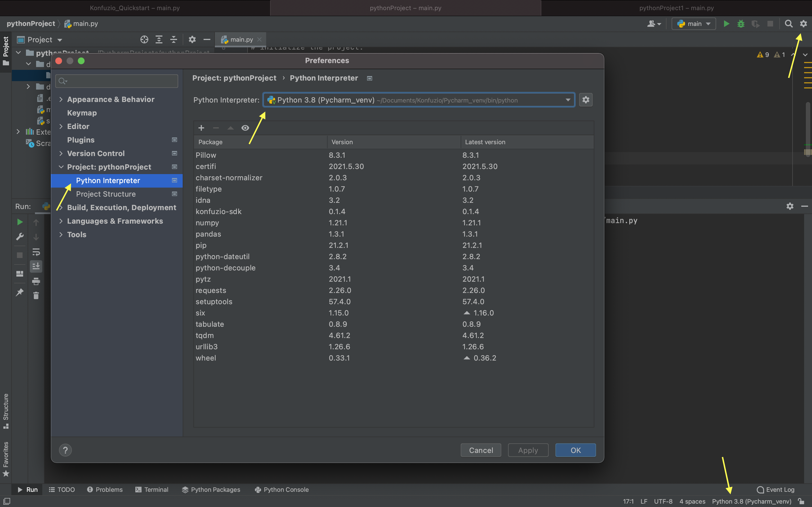Toggle showing early releases with the eye icon
The width and height of the screenshot is (812, 507).
[245, 128]
